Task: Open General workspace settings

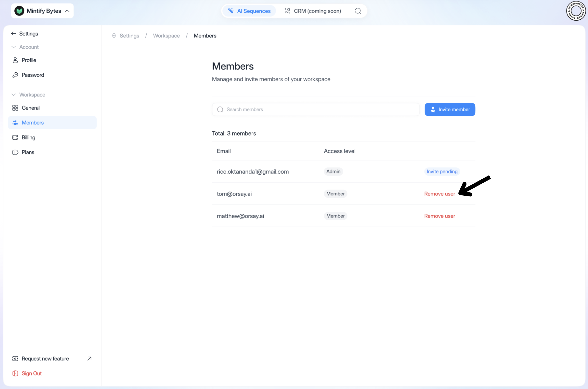Action: click(31, 108)
